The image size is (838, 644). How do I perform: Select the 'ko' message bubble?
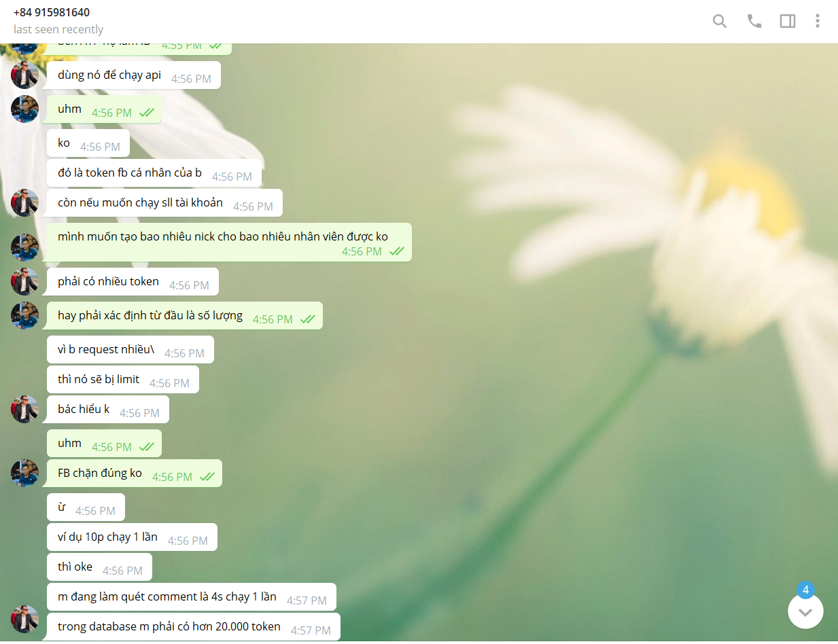[88, 143]
